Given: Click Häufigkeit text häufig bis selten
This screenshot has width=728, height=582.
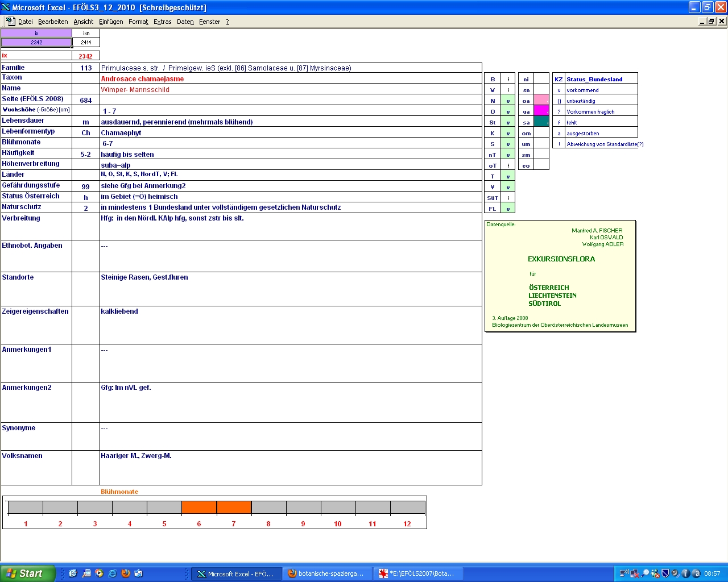Looking at the screenshot, I should pos(127,155).
